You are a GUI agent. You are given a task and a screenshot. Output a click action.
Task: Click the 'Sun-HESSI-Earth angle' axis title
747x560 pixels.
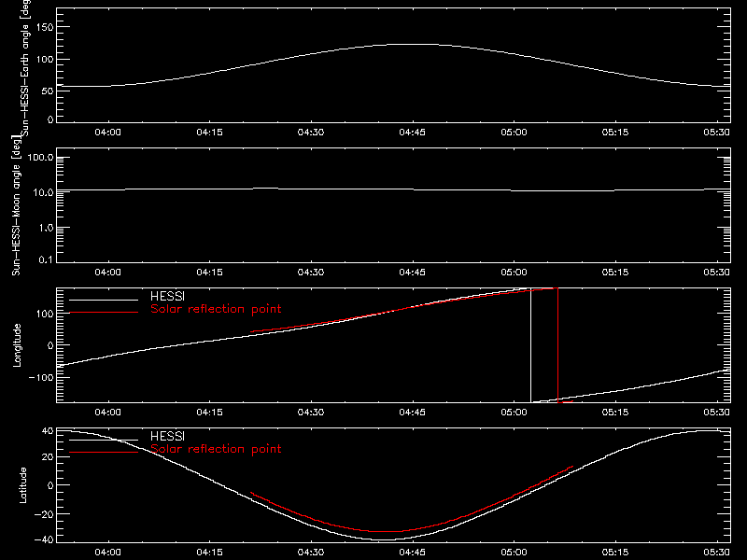(x=25, y=68)
